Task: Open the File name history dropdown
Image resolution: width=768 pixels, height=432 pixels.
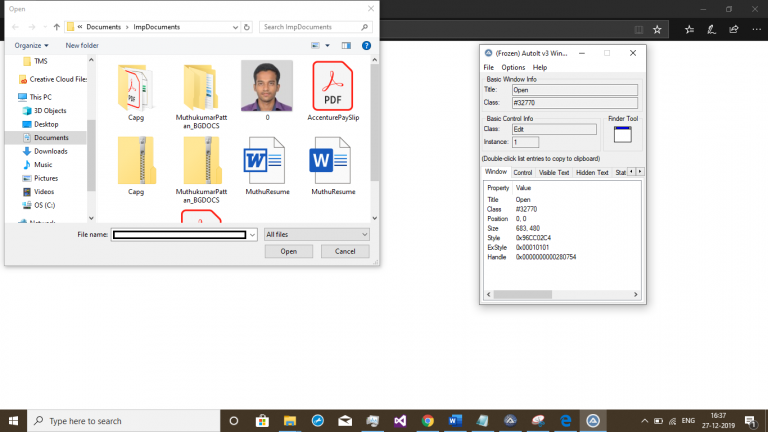Action: [x=252, y=235]
